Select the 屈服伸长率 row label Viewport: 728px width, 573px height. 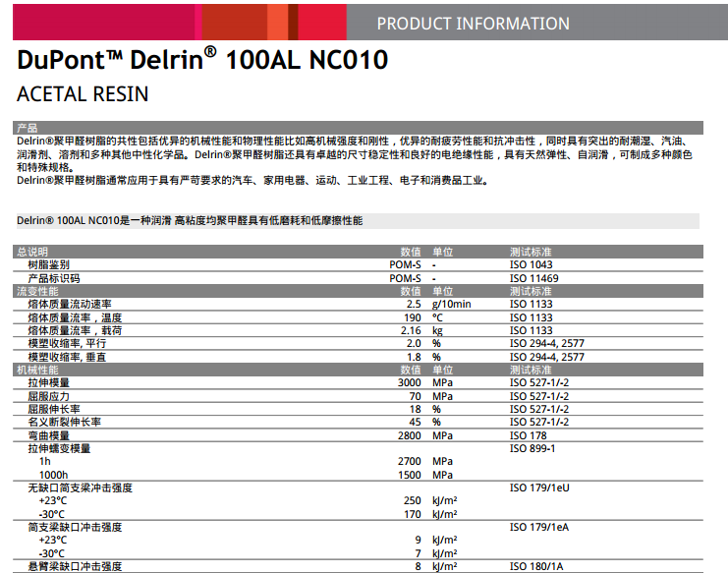tap(54, 409)
